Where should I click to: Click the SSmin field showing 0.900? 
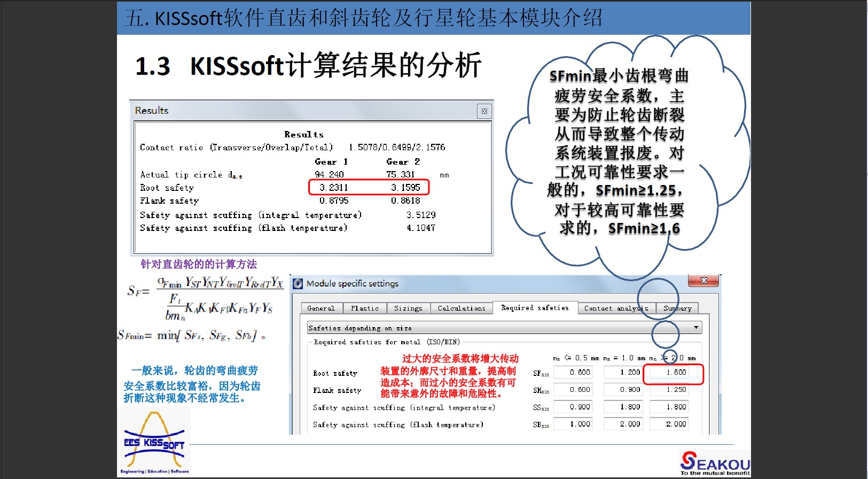pyautogui.click(x=573, y=407)
